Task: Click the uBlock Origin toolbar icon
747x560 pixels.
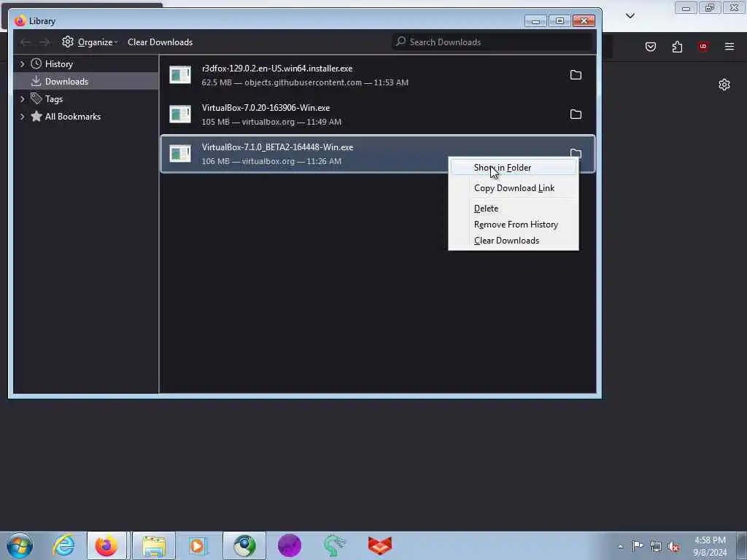Action: 703,47
